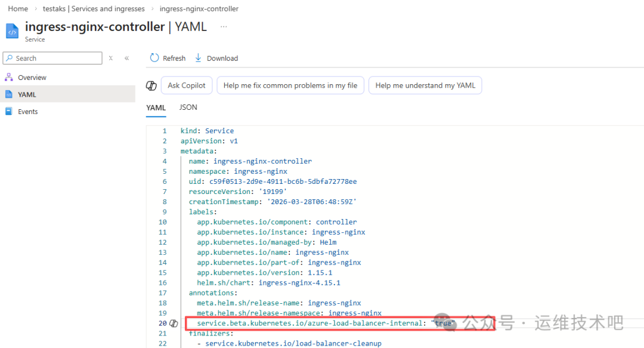This screenshot has width=644, height=348.
Task: Switch to the JSON tab
Action: (x=188, y=107)
